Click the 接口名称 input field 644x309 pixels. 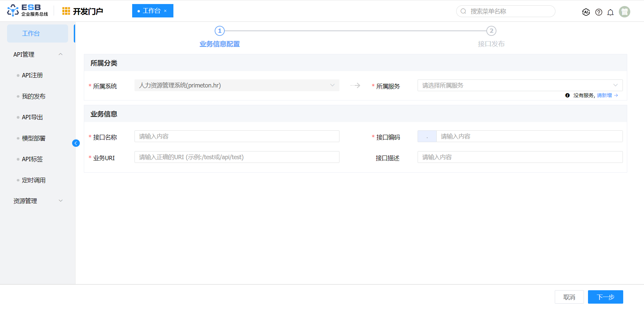237,136
